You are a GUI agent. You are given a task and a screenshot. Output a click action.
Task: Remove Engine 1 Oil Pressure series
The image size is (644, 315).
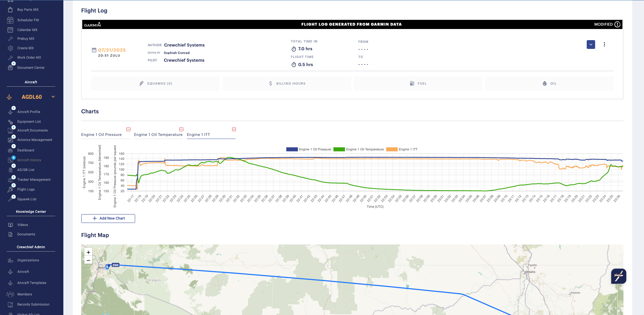(128, 130)
